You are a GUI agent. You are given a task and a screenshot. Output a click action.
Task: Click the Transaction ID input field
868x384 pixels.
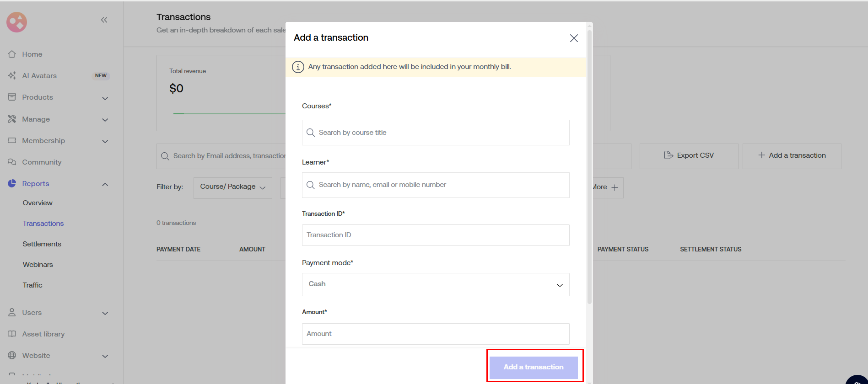pyautogui.click(x=435, y=235)
